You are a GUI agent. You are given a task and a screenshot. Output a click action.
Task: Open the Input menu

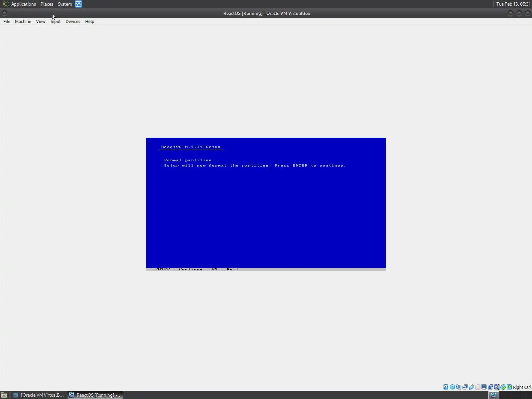tap(56, 21)
